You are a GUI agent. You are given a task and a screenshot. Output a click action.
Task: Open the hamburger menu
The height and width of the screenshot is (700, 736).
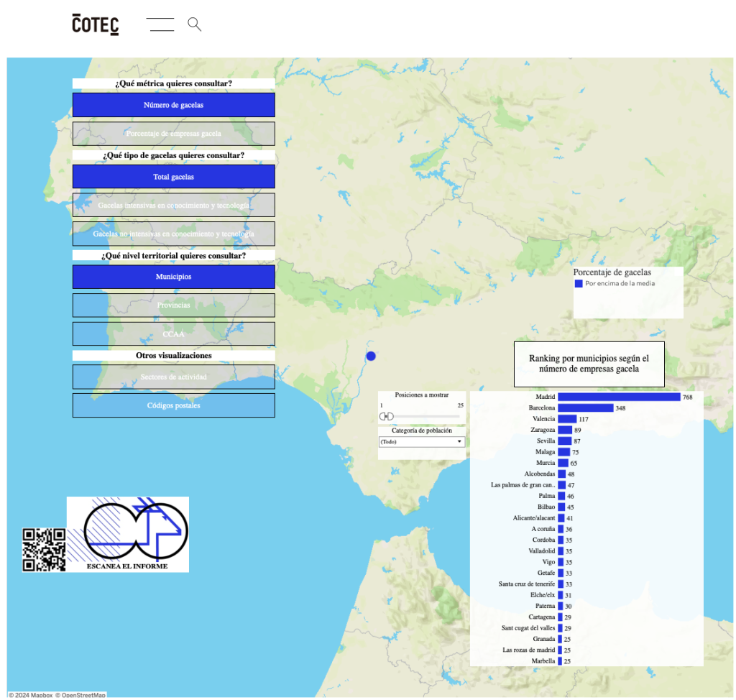click(x=161, y=24)
